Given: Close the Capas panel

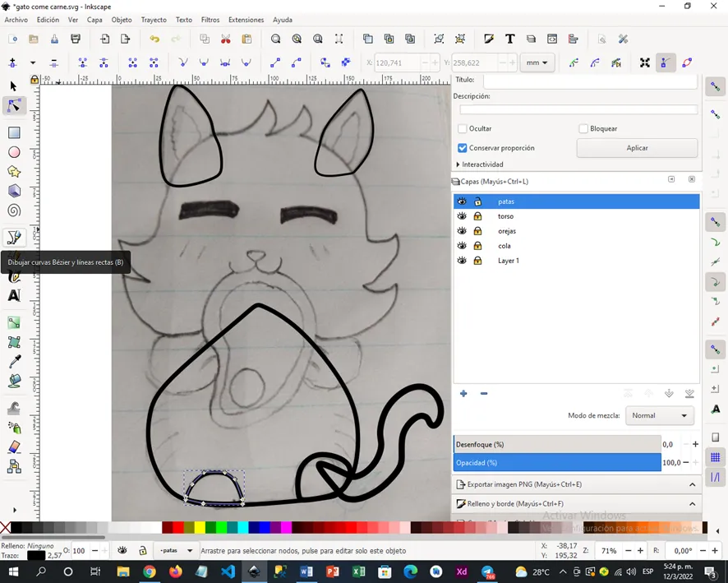Looking at the screenshot, I should click(691, 179).
